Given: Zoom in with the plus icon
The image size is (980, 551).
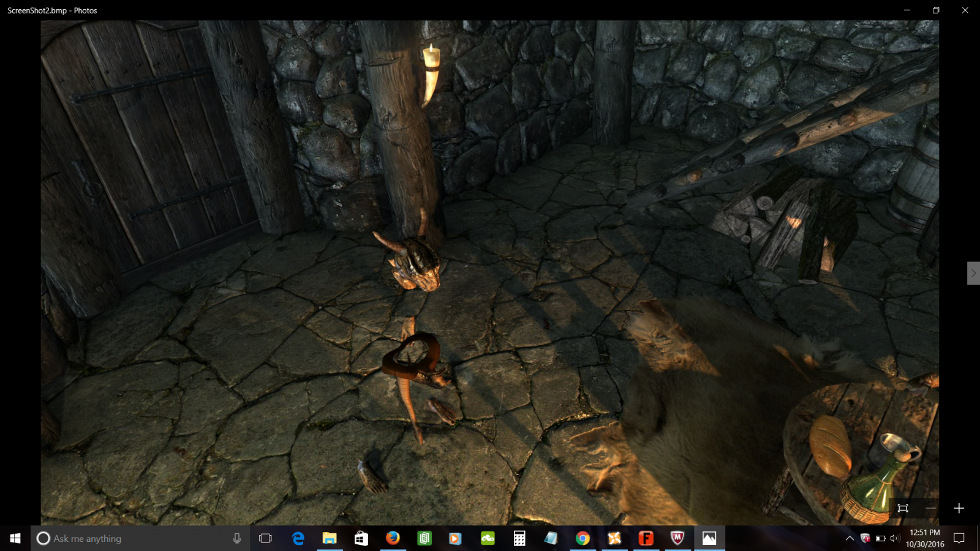Looking at the screenshot, I should click(959, 508).
